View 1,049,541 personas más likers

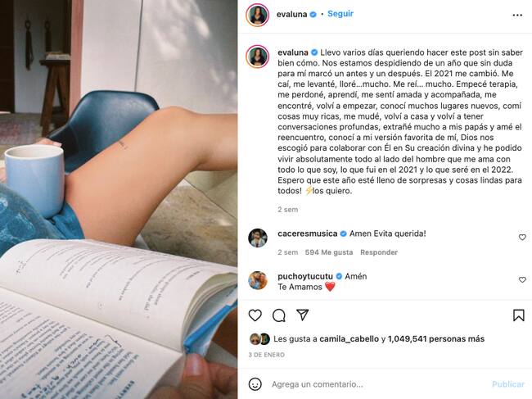point(436,339)
